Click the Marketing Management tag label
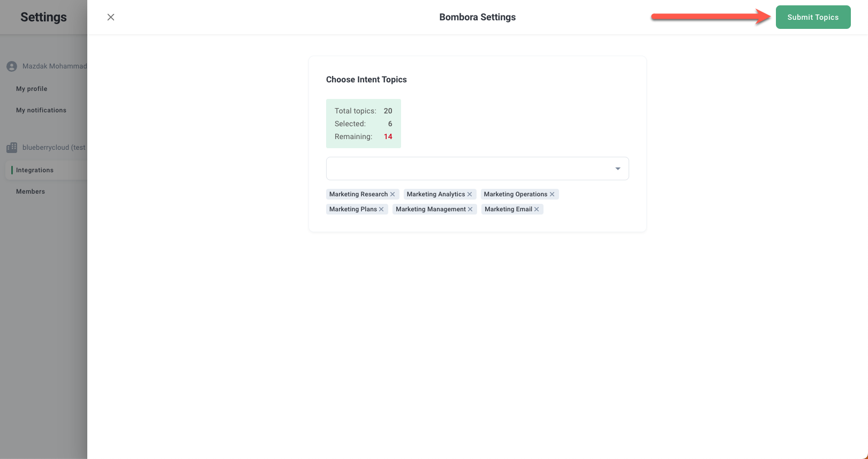This screenshot has height=459, width=868. tap(431, 209)
